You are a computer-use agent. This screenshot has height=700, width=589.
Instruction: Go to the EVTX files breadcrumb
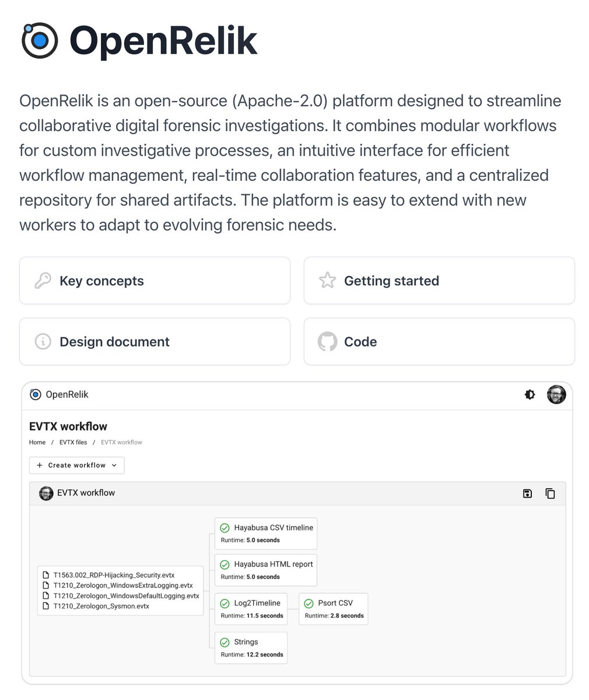[x=73, y=442]
